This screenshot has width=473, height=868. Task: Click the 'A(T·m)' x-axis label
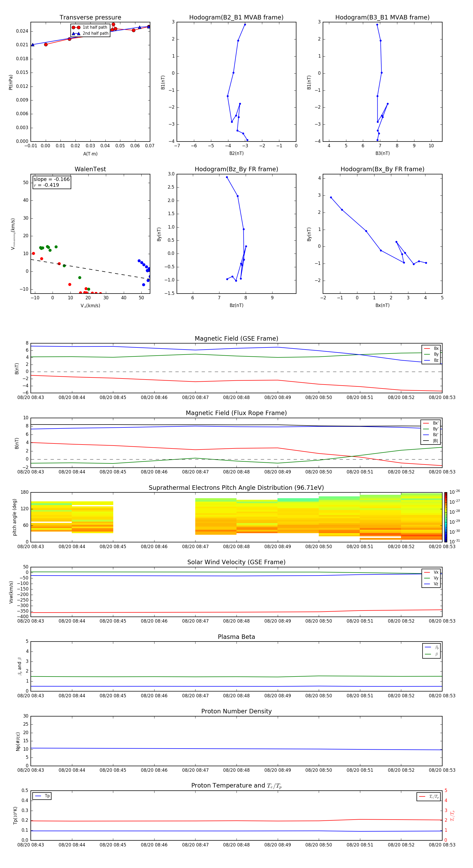click(x=90, y=154)
